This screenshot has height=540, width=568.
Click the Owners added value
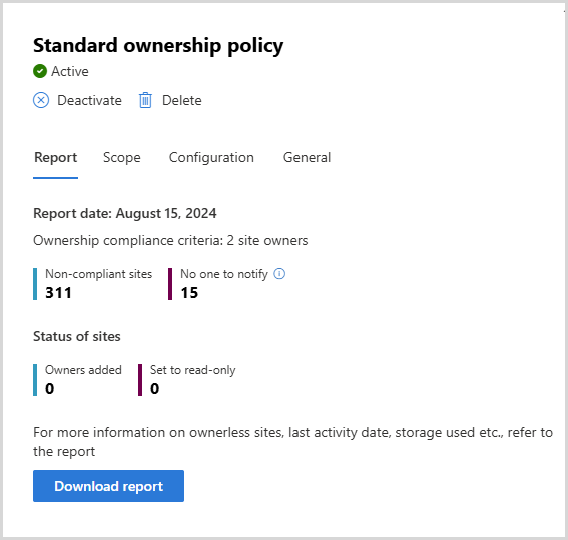coord(50,389)
